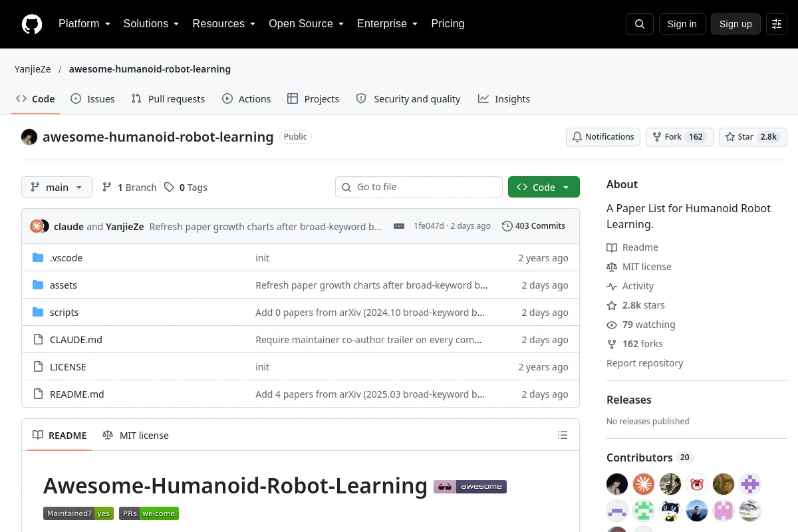Screen dimensions: 798x532
Task: Click the Notifications button
Action: tap(603, 137)
